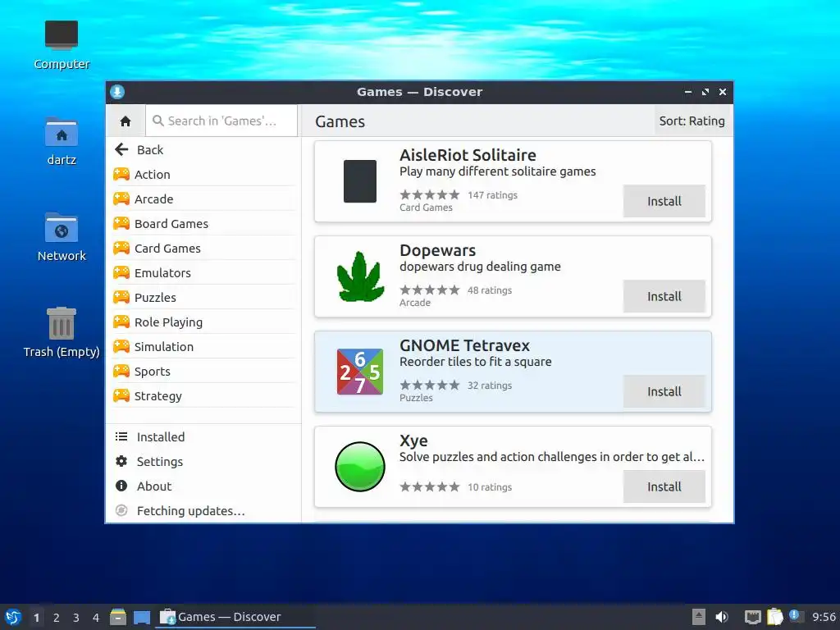Image resolution: width=840 pixels, height=630 pixels.
Task: Click the "48 ratings" text
Action: (x=490, y=290)
